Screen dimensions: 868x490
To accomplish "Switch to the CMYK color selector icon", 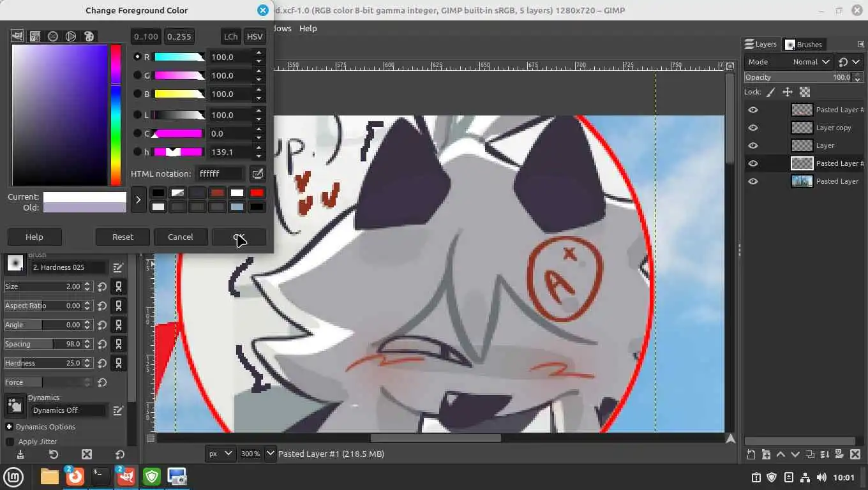I will [35, 36].
